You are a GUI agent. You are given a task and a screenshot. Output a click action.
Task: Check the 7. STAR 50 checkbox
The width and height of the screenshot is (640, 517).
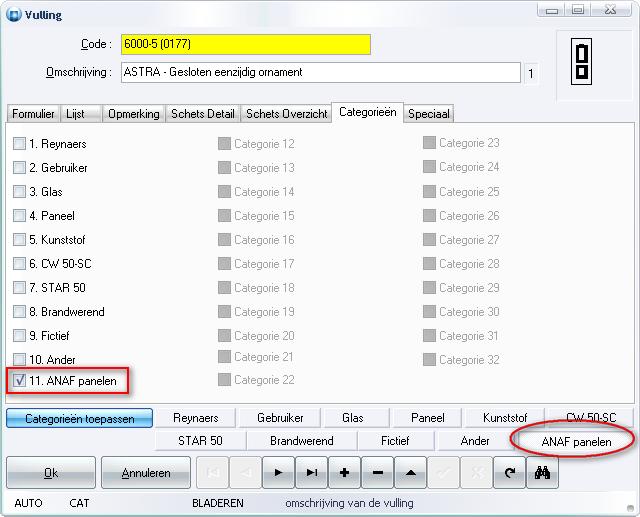coord(19,288)
